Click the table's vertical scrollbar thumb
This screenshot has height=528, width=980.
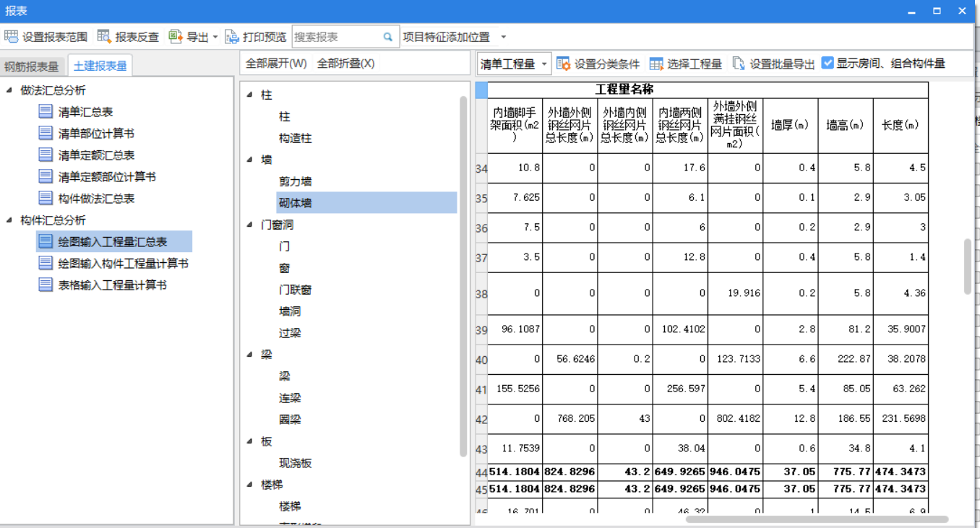point(968,267)
